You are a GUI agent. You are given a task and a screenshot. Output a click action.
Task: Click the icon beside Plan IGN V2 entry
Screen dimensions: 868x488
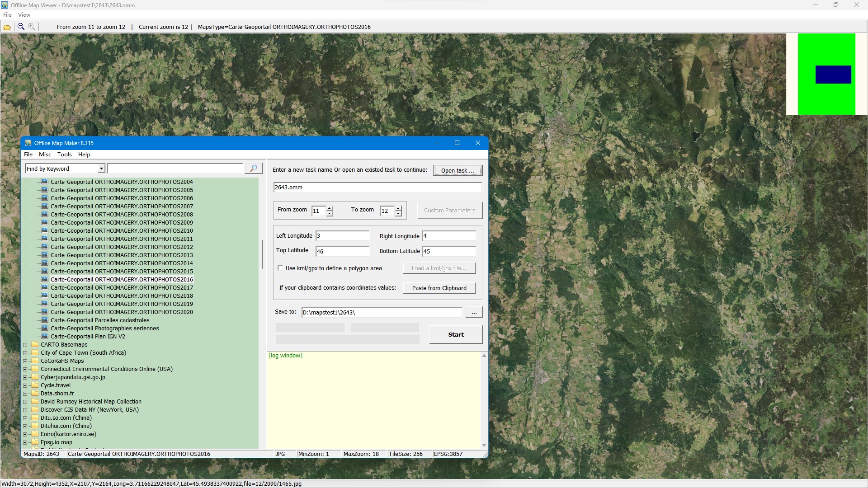45,336
